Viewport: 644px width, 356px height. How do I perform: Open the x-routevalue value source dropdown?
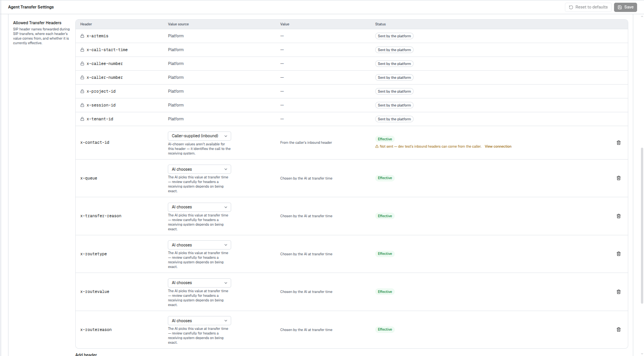pyautogui.click(x=199, y=283)
